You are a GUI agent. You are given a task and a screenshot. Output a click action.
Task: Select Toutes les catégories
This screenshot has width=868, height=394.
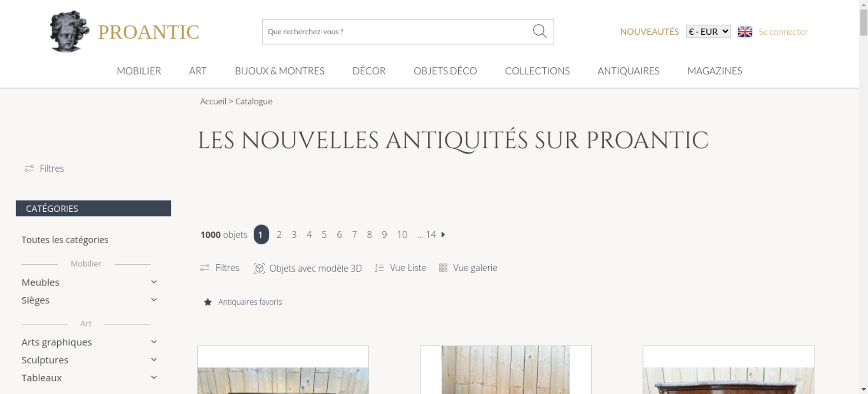[x=65, y=240]
